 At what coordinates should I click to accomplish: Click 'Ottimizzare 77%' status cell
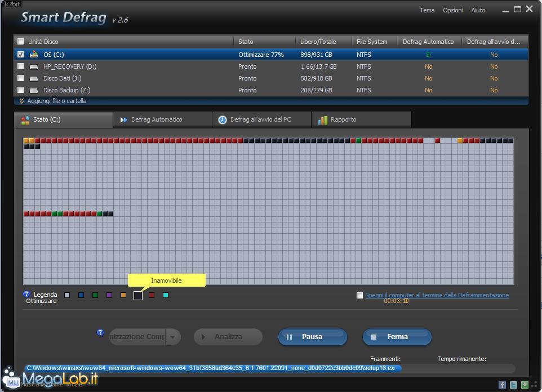(x=261, y=55)
